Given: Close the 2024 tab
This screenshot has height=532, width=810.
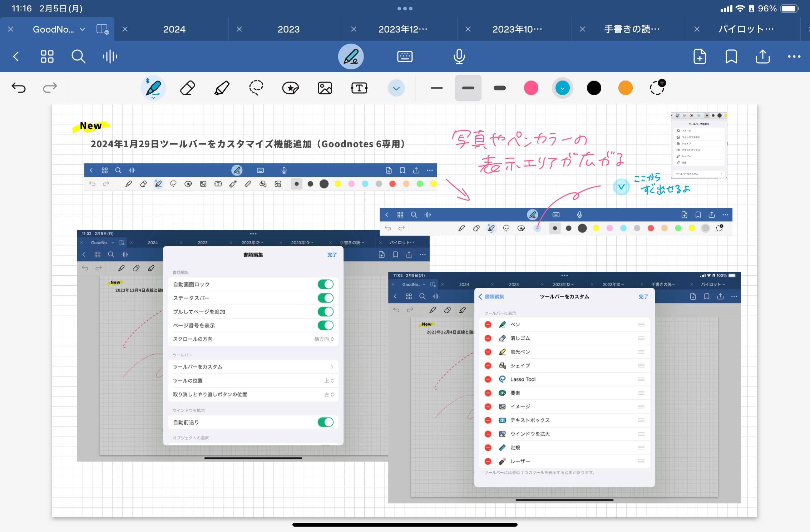Looking at the screenshot, I should pos(125,29).
